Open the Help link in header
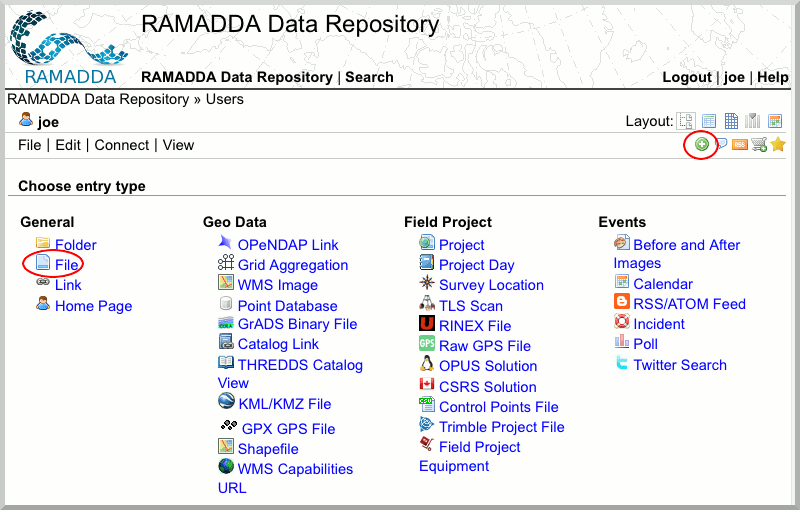Screen dimensions: 800x510 tap(772, 77)
